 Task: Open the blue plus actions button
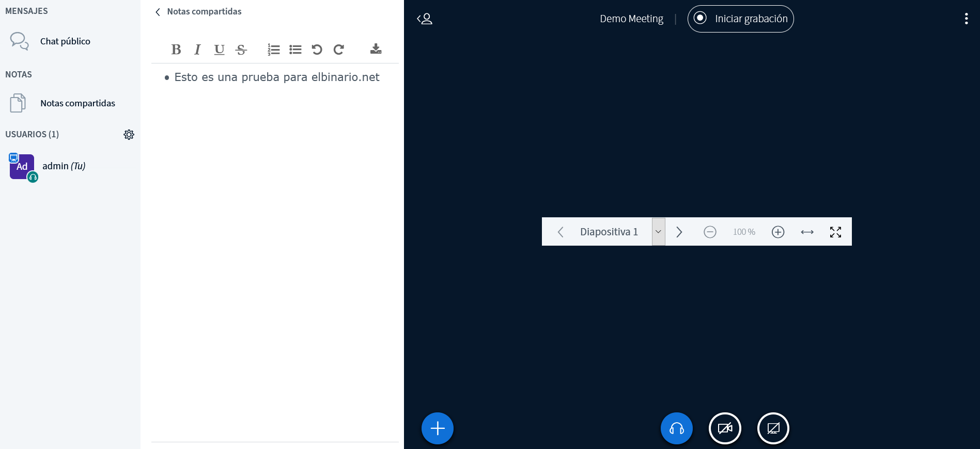(x=437, y=428)
